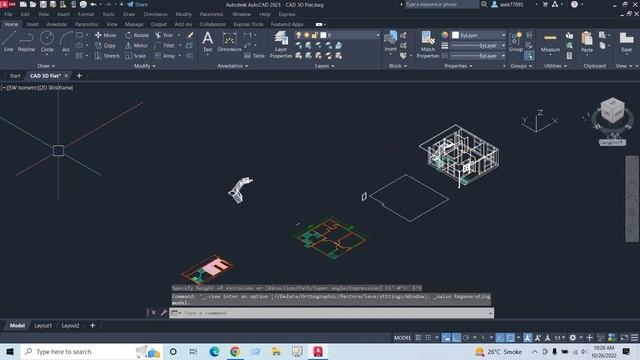Switch to the Start file tab

point(15,76)
